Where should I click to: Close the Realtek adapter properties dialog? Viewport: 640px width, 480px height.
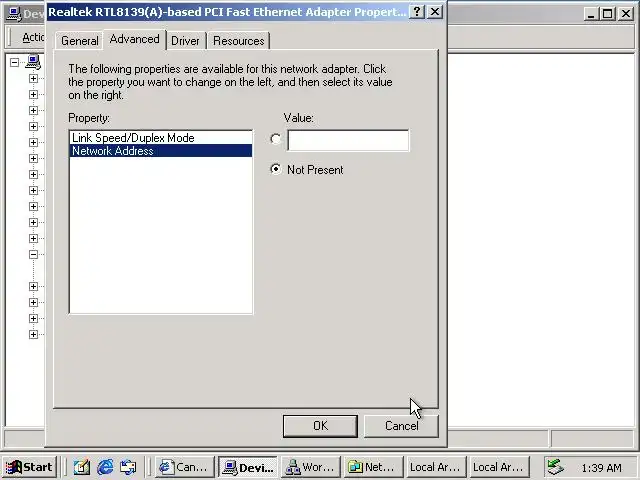click(x=435, y=12)
